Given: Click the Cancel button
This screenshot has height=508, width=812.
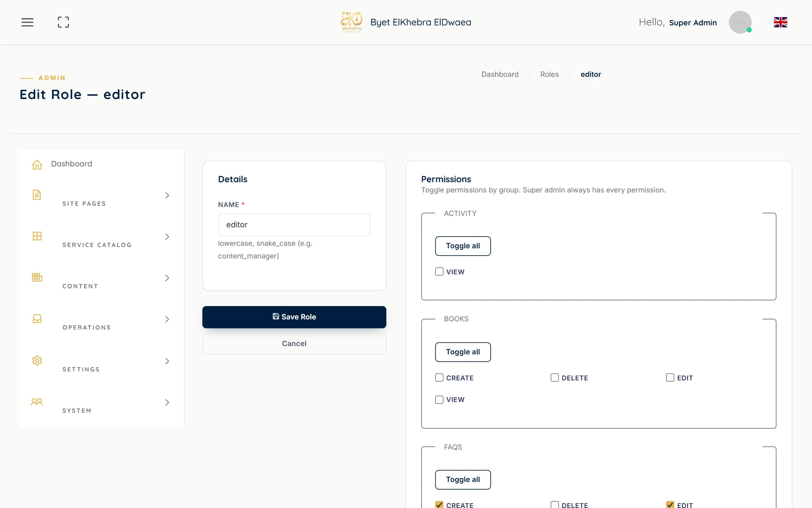Looking at the screenshot, I should pos(294,343).
